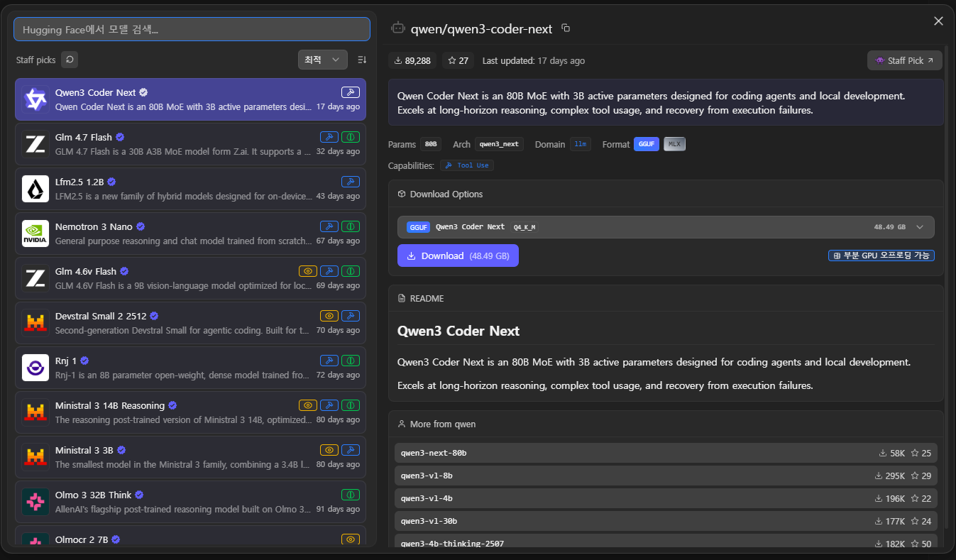Click the Hugging Face model search field
Image resolution: width=956 pixels, height=560 pixels.
[x=192, y=30]
